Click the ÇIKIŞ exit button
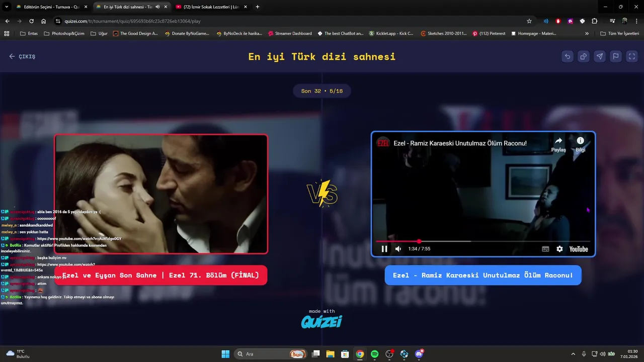Viewport: 644px width, 362px height. (x=22, y=56)
